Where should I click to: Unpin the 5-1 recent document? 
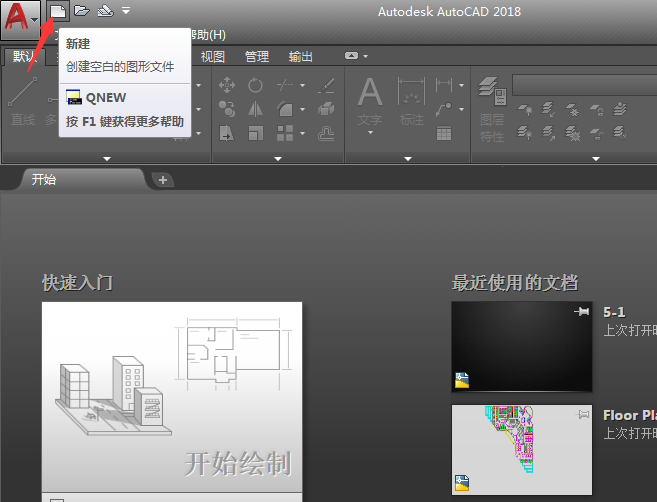coord(582,311)
